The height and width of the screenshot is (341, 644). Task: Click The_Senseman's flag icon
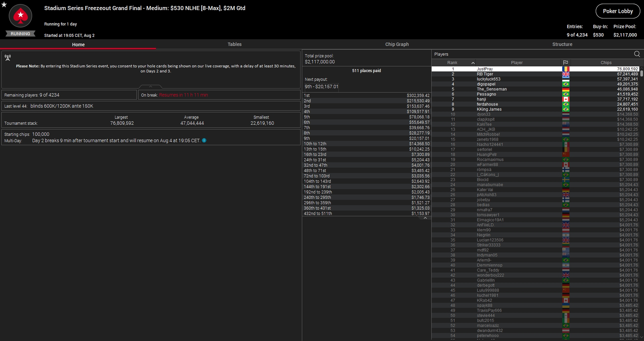(566, 89)
